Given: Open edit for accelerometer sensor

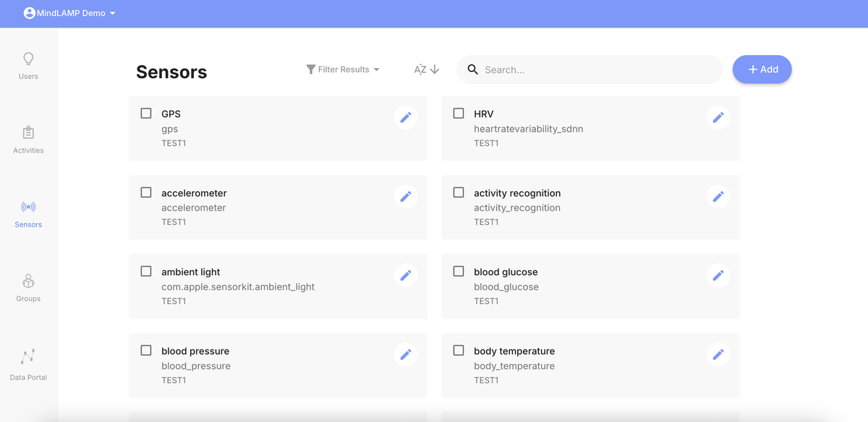Looking at the screenshot, I should point(406,196).
